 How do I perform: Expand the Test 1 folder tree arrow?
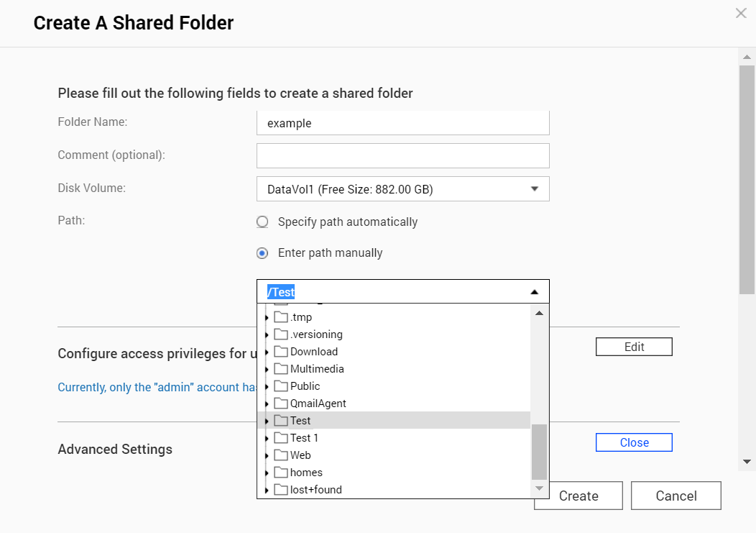(x=267, y=439)
